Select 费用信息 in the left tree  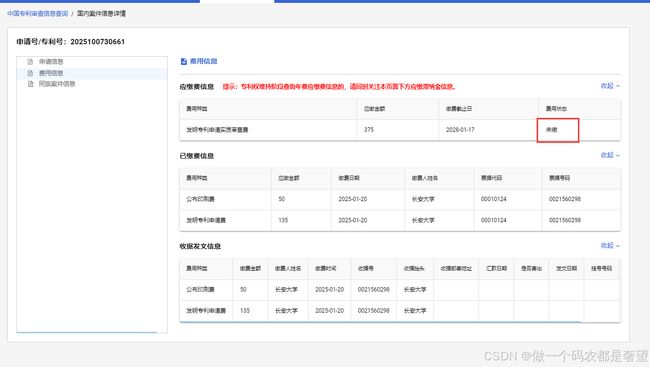coord(51,73)
